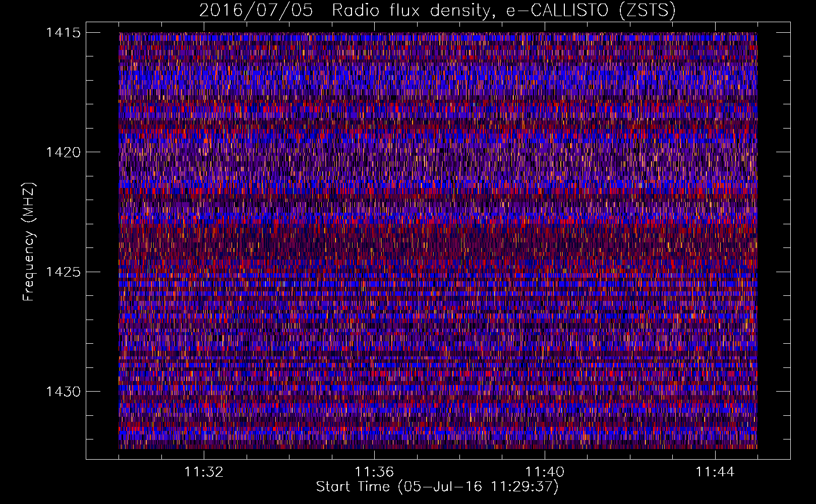Viewport: 816px width, 504px height.
Task: Click the 11:40 time tick label
Action: click(545, 472)
